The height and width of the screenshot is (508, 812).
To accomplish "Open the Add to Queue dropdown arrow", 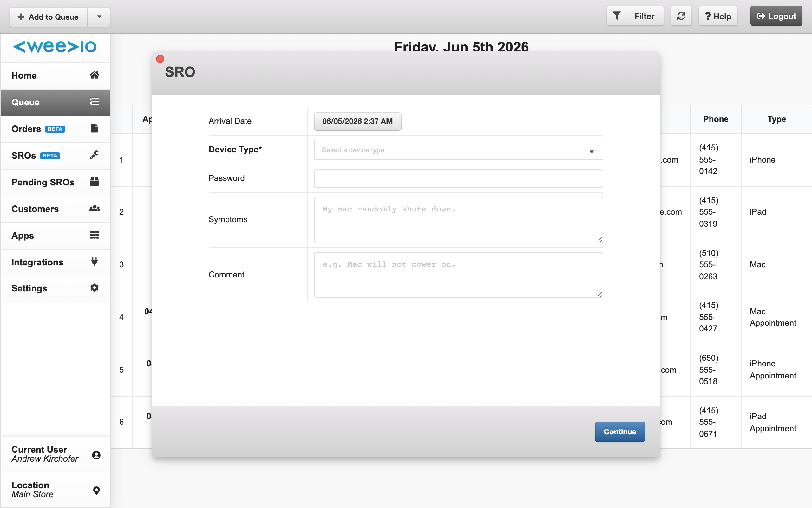I will pyautogui.click(x=99, y=17).
